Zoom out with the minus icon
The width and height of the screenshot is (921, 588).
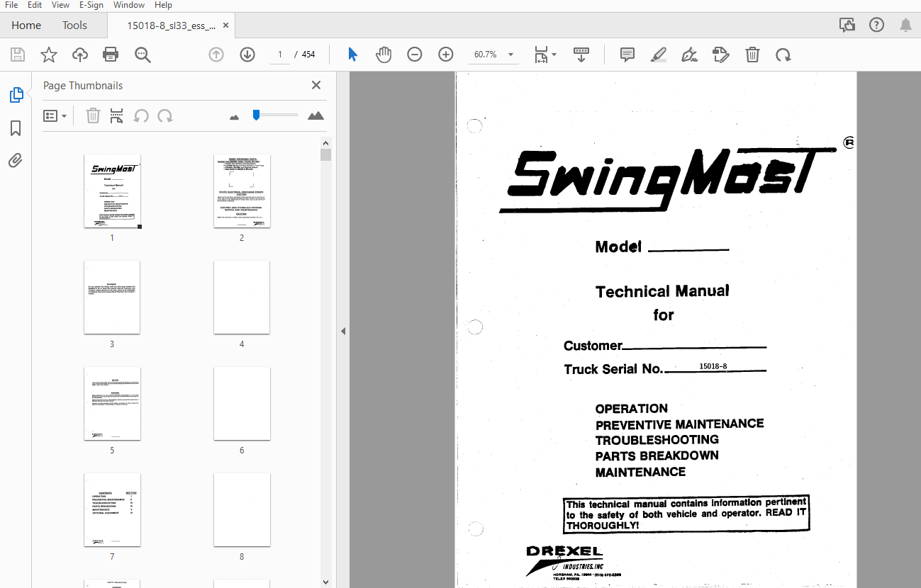415,55
